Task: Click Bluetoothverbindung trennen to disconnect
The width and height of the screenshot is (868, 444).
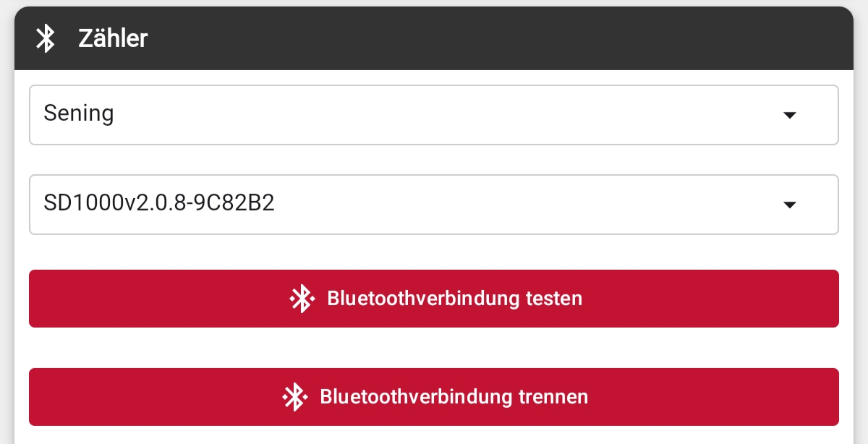Action: pyautogui.click(x=434, y=396)
